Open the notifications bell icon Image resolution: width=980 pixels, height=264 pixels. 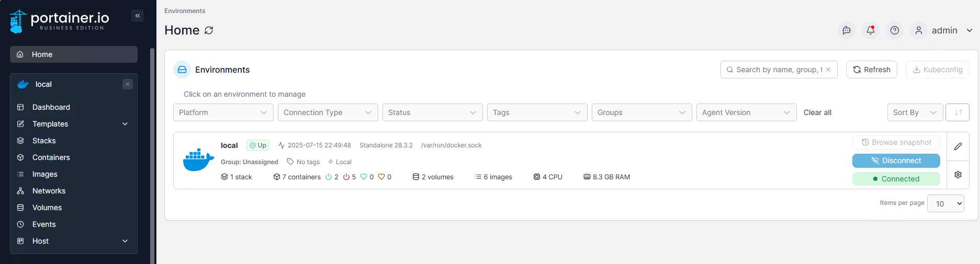pos(871,30)
